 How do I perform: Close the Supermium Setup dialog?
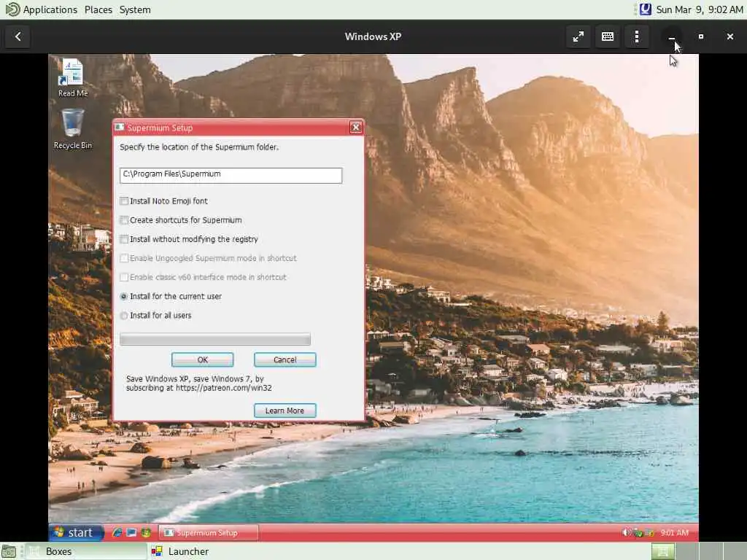pyautogui.click(x=355, y=127)
